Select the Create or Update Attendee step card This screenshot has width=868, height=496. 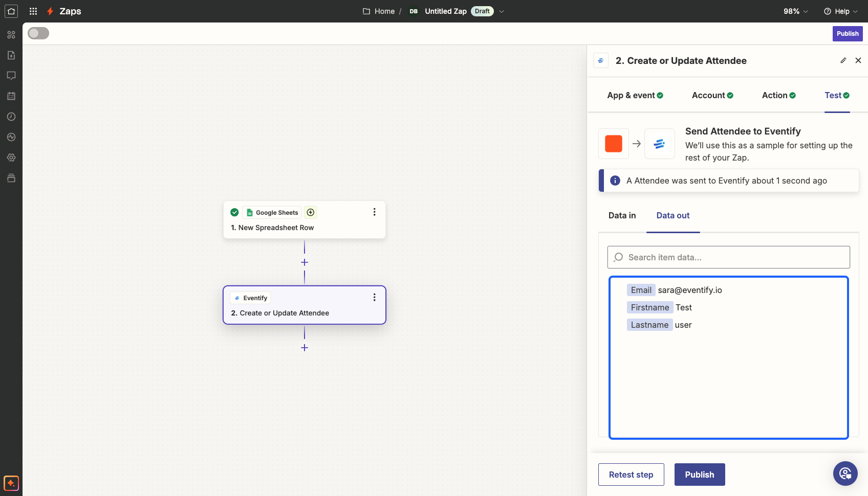[x=305, y=305]
